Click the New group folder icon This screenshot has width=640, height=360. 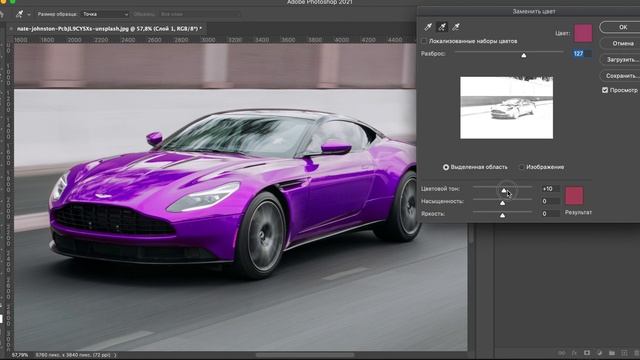tap(612, 353)
